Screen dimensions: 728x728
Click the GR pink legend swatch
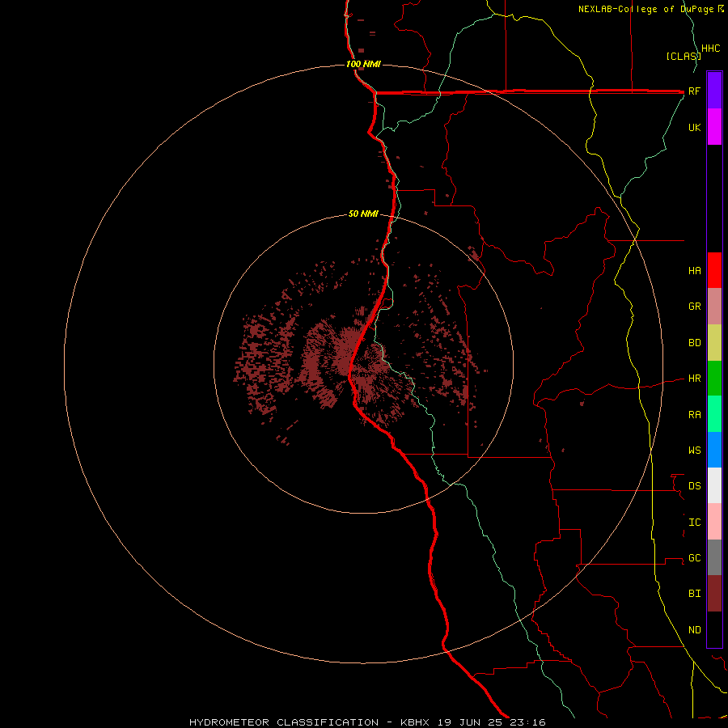coord(714,306)
